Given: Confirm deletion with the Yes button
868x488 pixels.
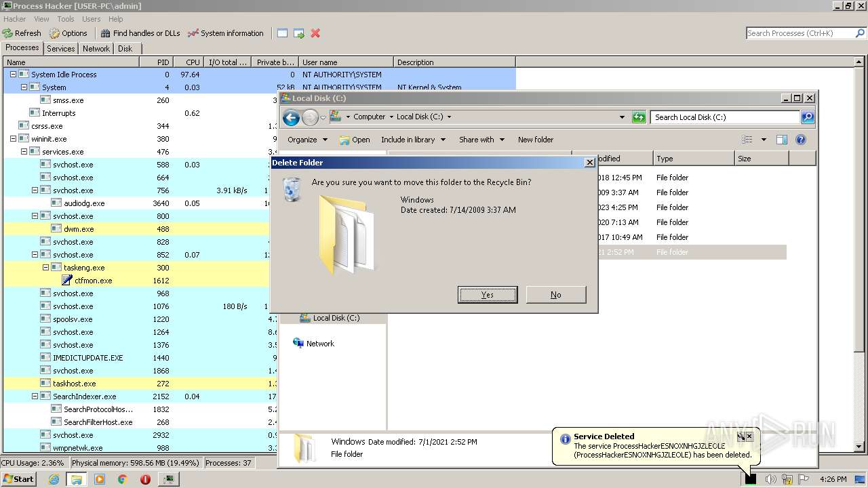Looking at the screenshot, I should [488, 295].
